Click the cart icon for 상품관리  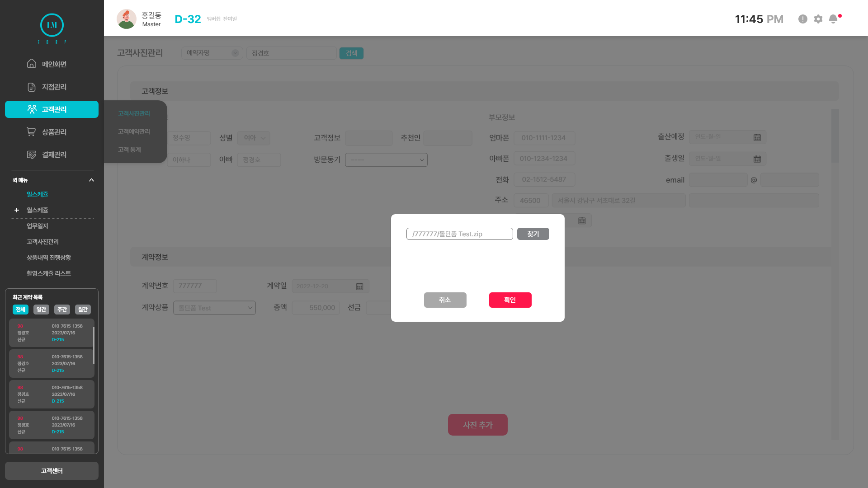(31, 131)
